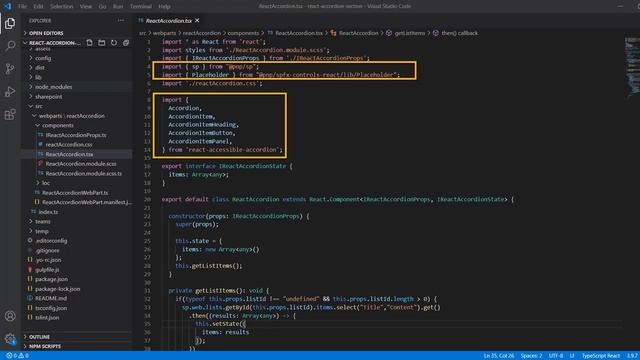The height and width of the screenshot is (360, 640).
Task: Refresh the explorer tree
Action: (x=114, y=42)
